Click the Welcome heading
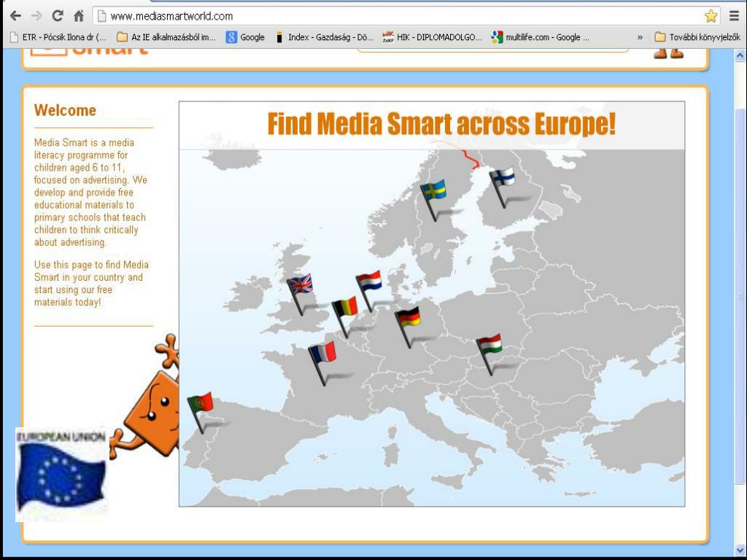This screenshot has width=747, height=560. 65,111
